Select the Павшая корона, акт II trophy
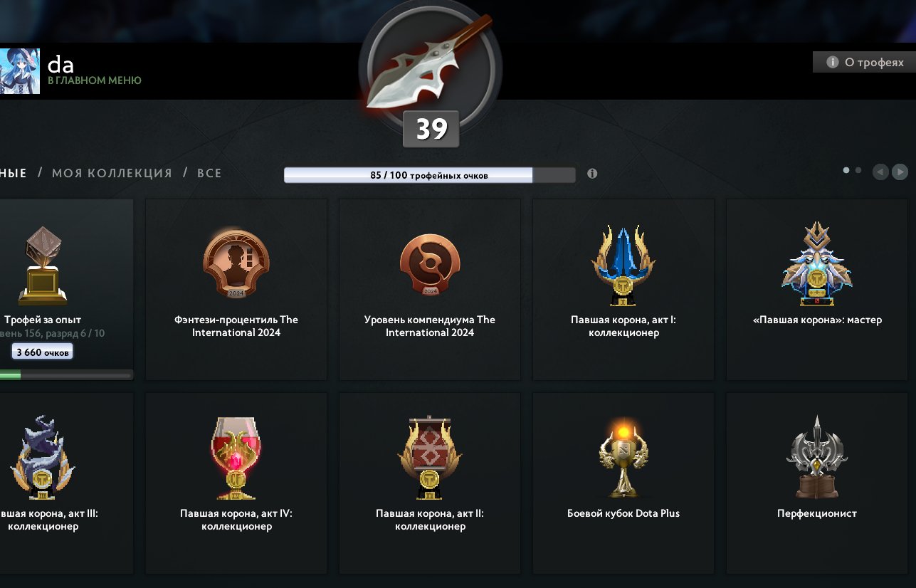The width and height of the screenshot is (916, 588). point(430,483)
